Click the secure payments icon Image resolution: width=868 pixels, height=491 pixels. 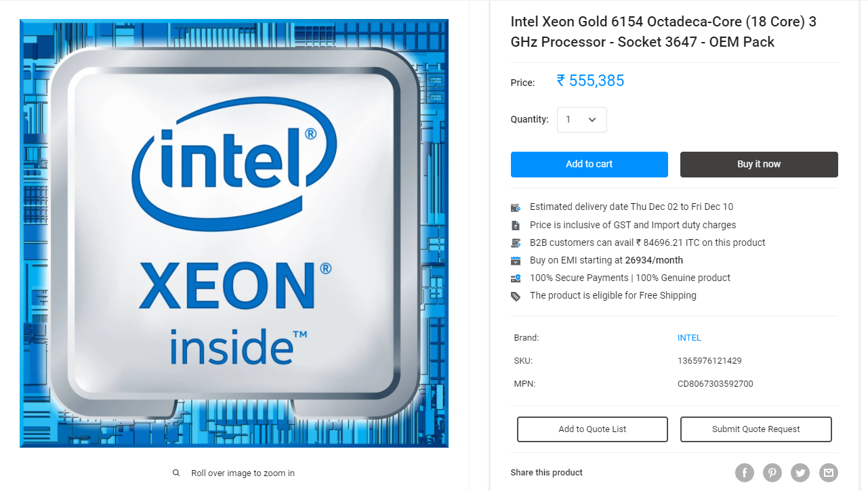click(x=516, y=278)
